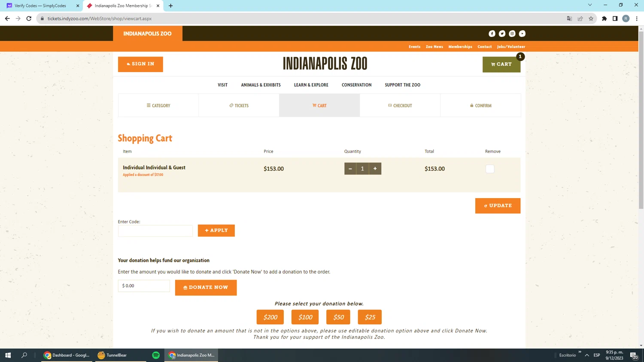This screenshot has height=362, width=644.
Task: Click the quantity value field
Action: (x=362, y=169)
